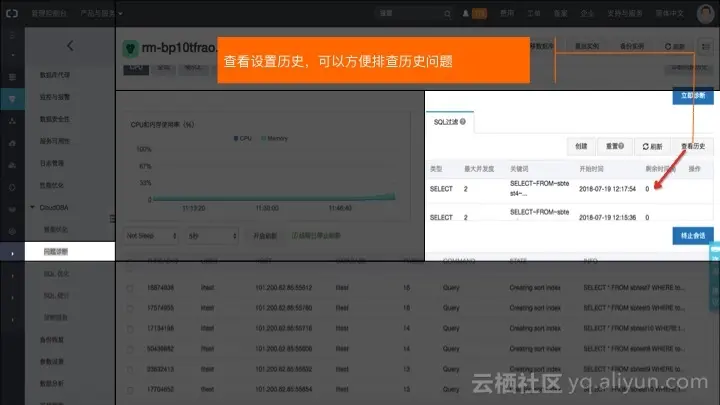Click the 终止会话 button

click(693, 236)
